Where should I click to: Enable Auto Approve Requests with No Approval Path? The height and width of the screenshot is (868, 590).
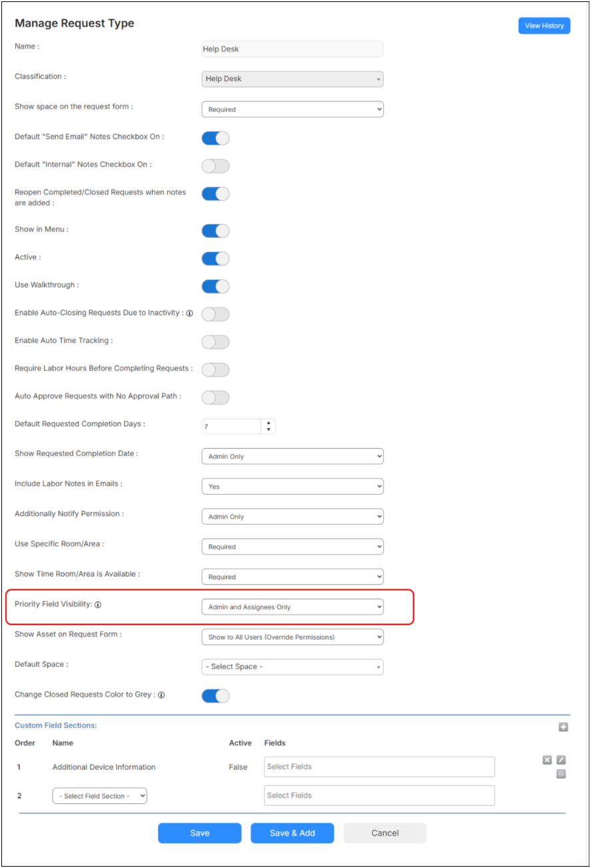click(x=215, y=398)
